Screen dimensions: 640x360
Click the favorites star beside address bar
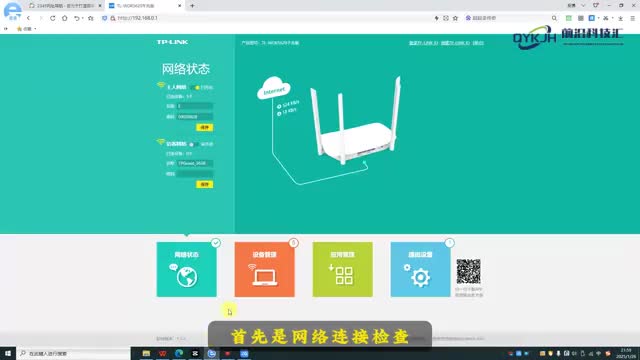(x=91, y=18)
